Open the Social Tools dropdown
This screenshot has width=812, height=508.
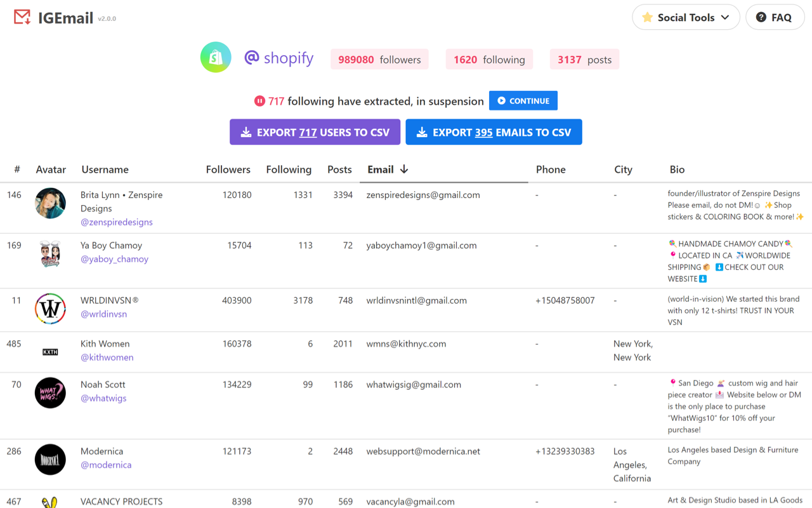coord(686,17)
